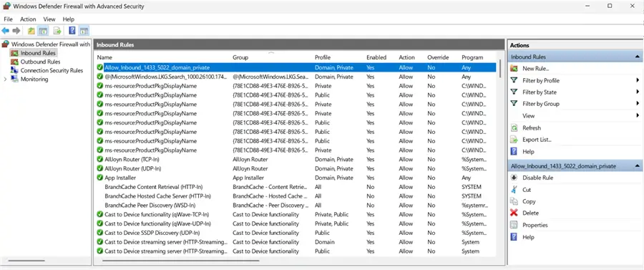
Task: Click the Up one level folder icon
Action: [x=31, y=30]
